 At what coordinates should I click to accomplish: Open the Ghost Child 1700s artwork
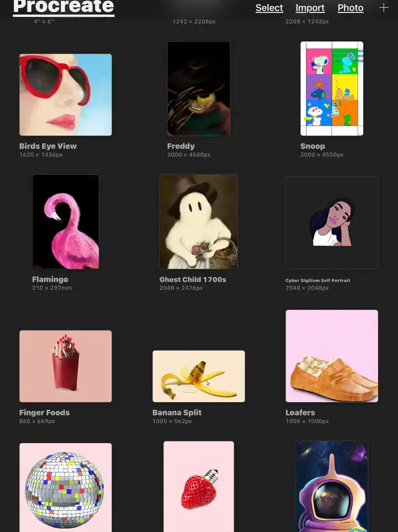198,222
